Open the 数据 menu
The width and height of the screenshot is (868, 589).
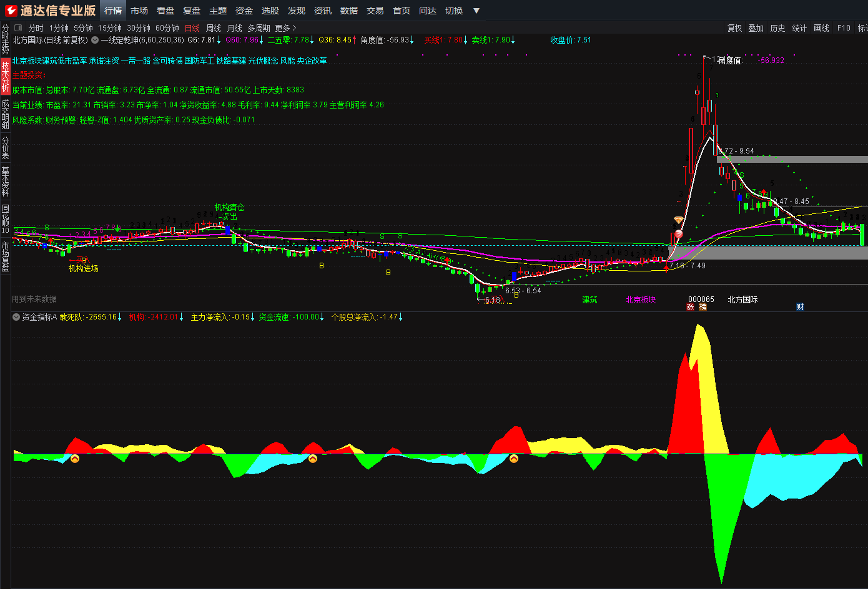[349, 11]
